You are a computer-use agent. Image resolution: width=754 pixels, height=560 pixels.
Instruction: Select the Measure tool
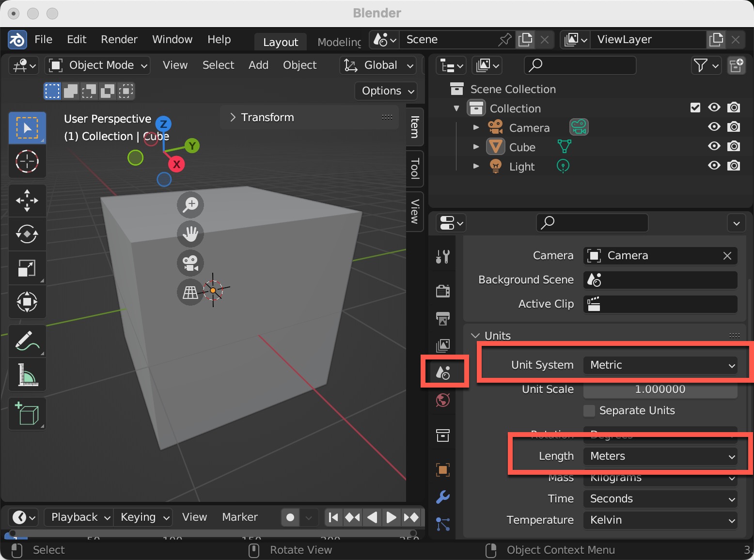click(x=27, y=374)
